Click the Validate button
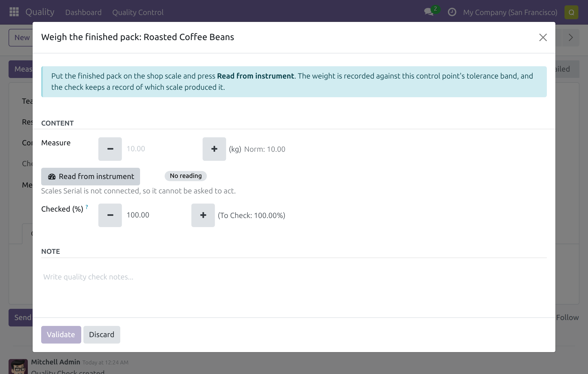This screenshot has height=374, width=588. point(61,334)
